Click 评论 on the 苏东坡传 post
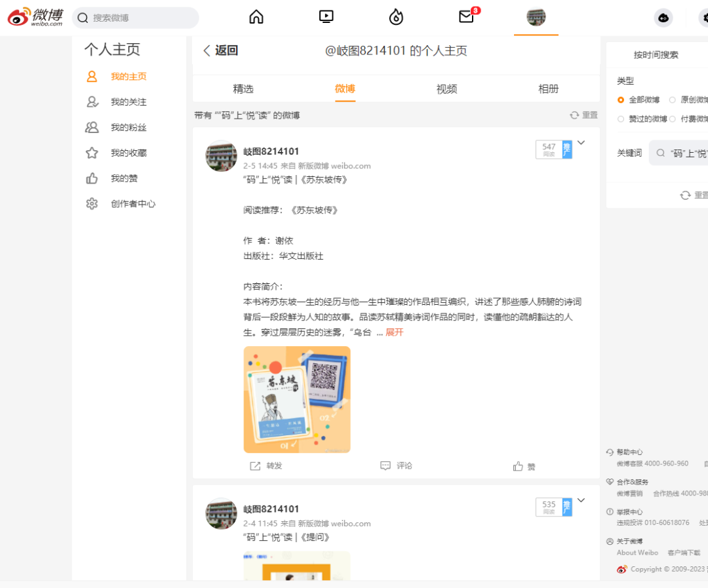Image resolution: width=708 pixels, height=588 pixels. [x=396, y=465]
